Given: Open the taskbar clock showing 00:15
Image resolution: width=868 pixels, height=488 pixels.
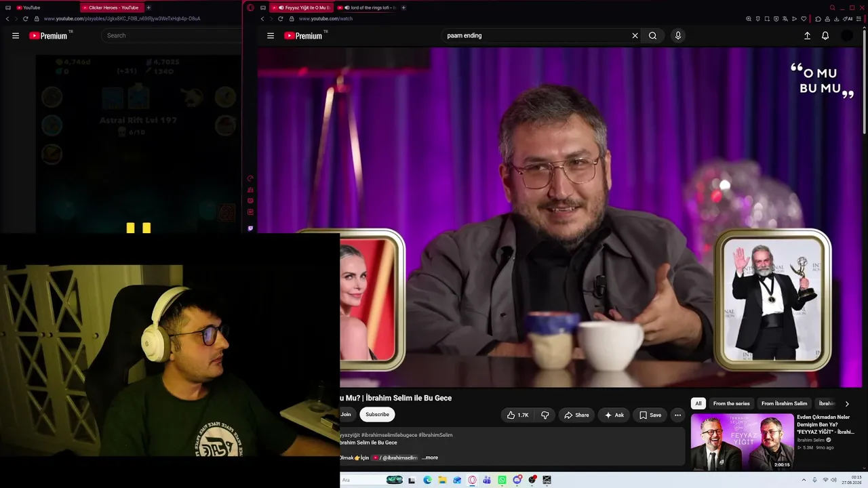Looking at the screenshot, I should pos(851,480).
